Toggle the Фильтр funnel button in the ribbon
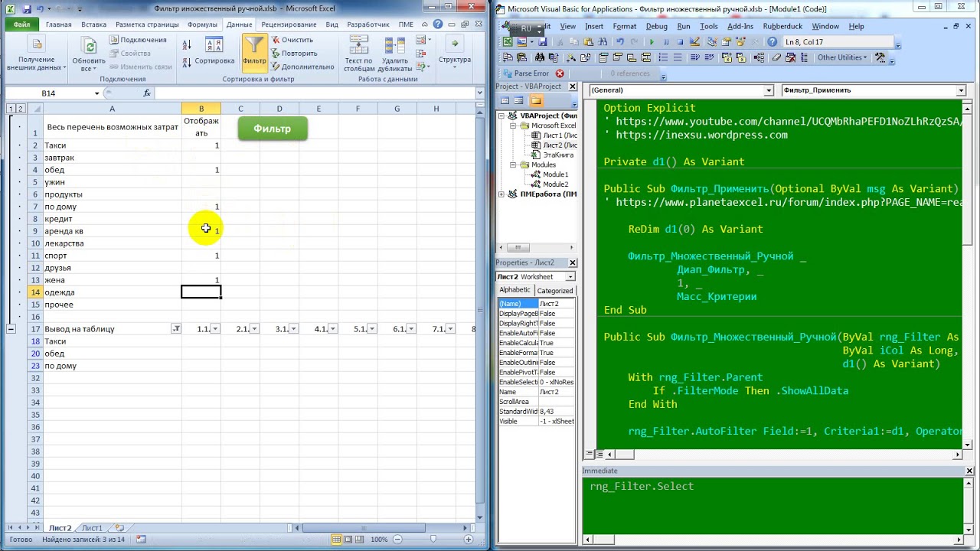Viewport: 980px width, 551px height. coord(254,52)
